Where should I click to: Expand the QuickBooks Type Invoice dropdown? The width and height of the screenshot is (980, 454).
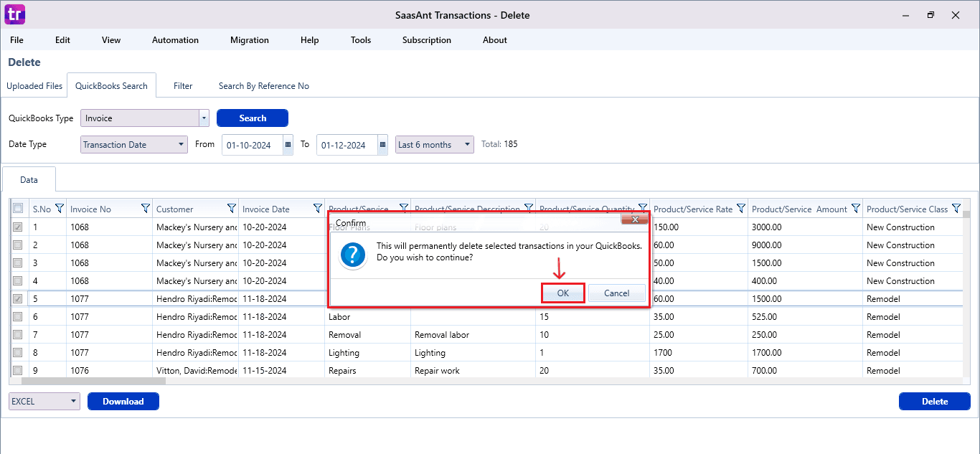[x=204, y=118]
